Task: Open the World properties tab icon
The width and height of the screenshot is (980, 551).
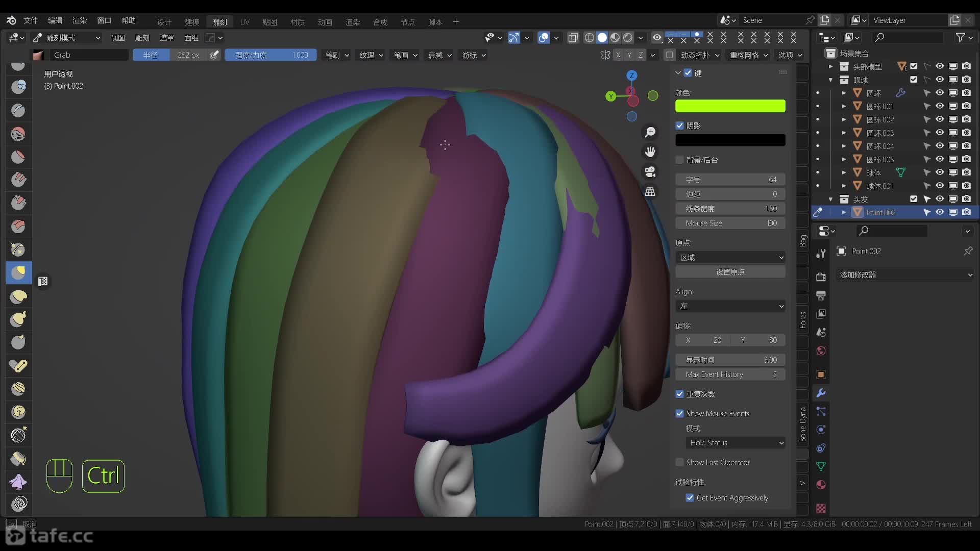Action: [x=821, y=351]
